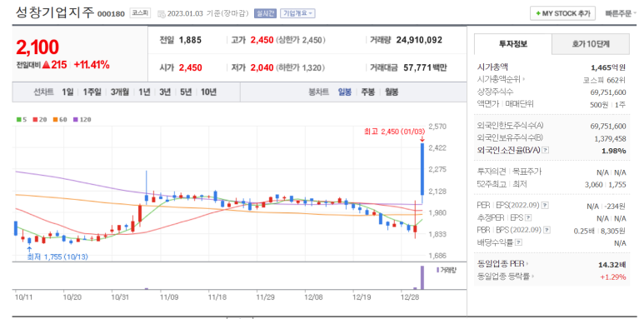Click the red 20-day moving average swatch
Screen dimensions: 644x319
35,119
